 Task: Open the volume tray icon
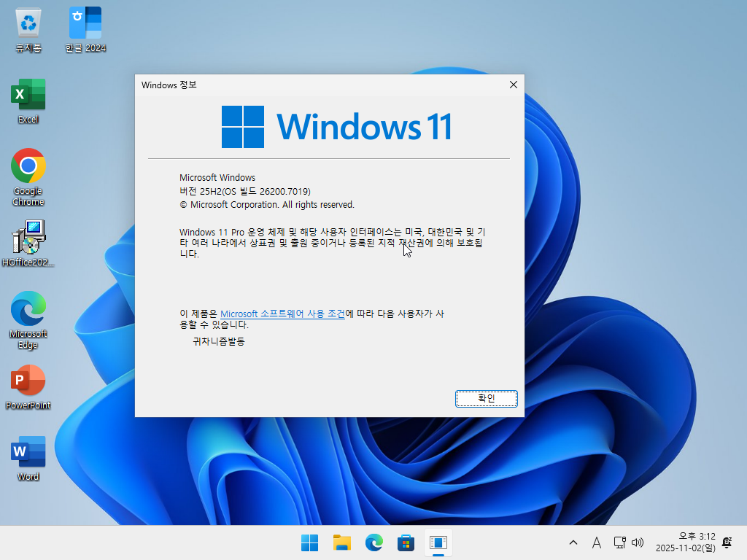(x=638, y=542)
